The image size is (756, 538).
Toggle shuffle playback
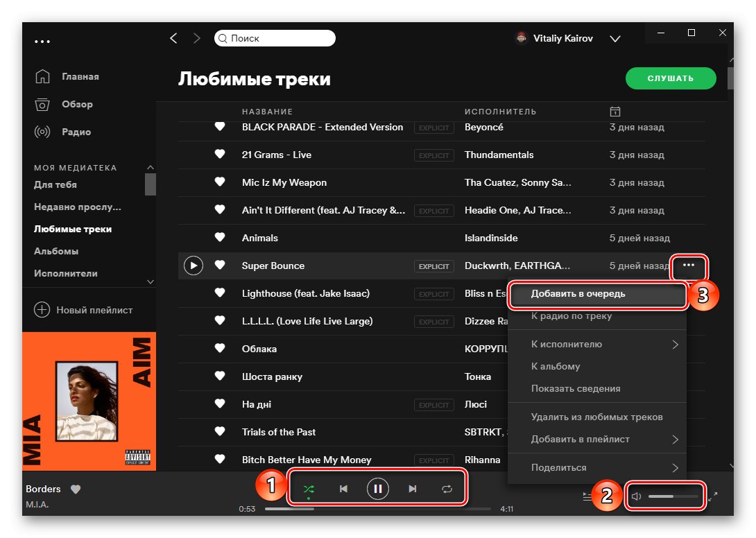(x=309, y=489)
